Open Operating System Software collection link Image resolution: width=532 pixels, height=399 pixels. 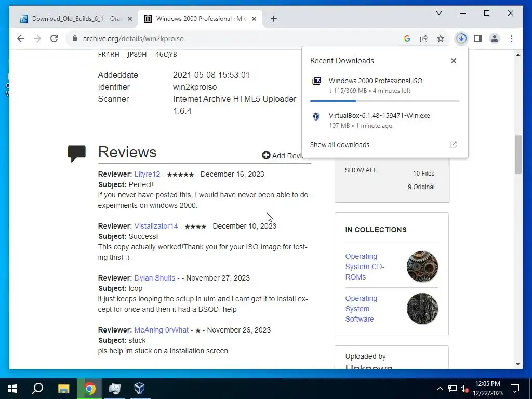coord(361,309)
